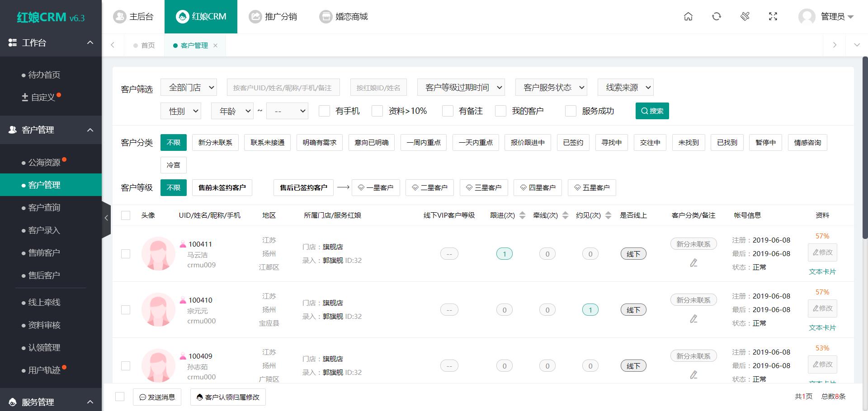
Task: Click the customer search input field
Action: coord(283,88)
